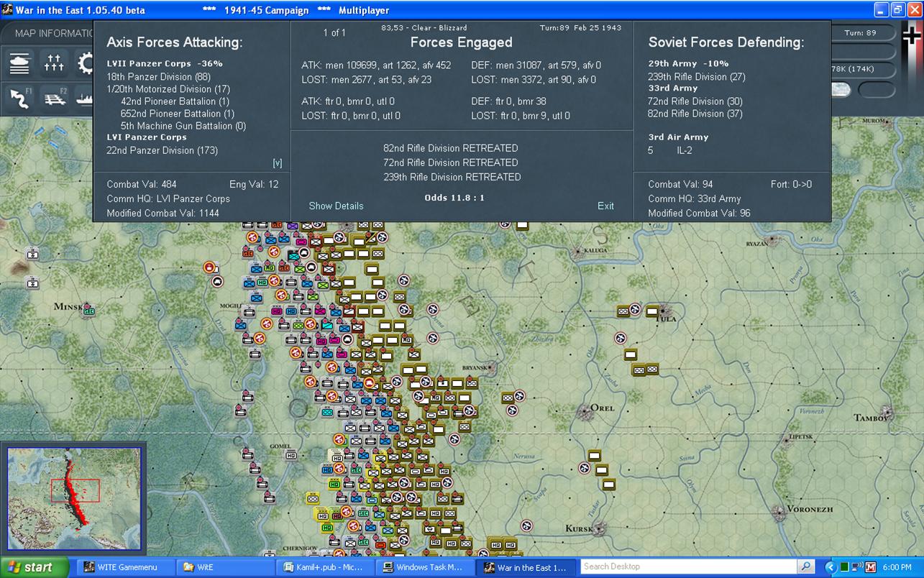The image size is (924, 578).
Task: Click Comm HQ: LVI Panzer Corps line
Action: pyautogui.click(x=168, y=198)
